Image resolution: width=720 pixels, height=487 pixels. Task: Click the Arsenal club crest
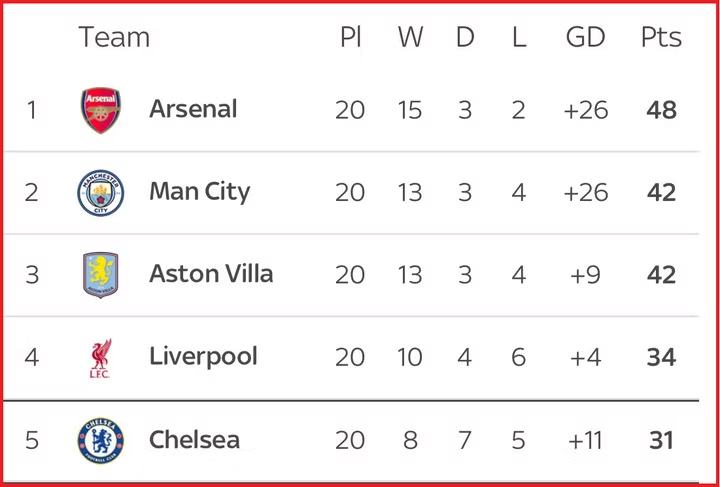tap(100, 110)
